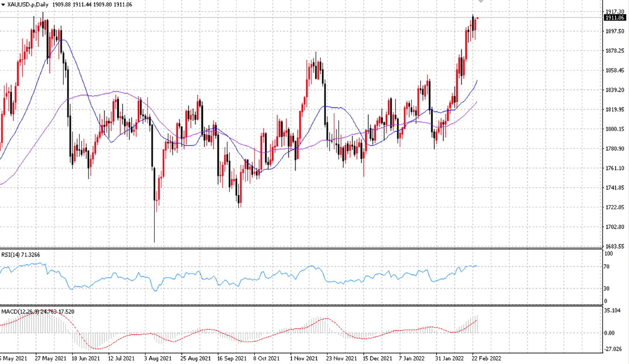Click the RSI scale level 70

607,267
